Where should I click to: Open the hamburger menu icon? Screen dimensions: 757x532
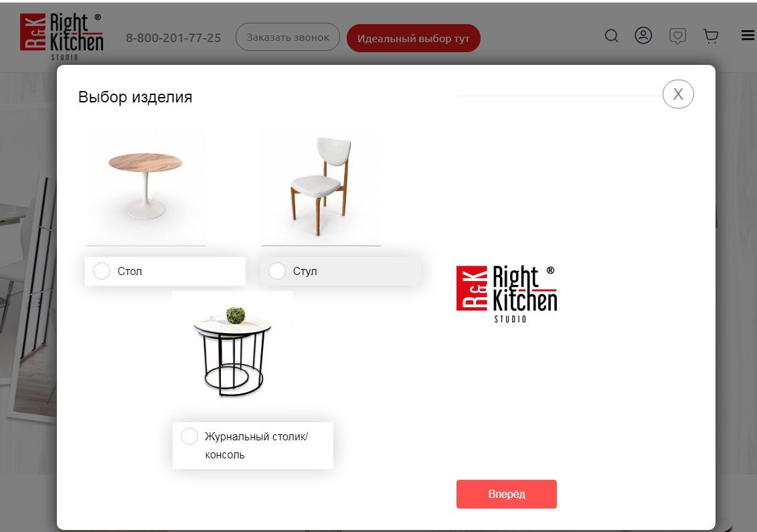pos(748,35)
